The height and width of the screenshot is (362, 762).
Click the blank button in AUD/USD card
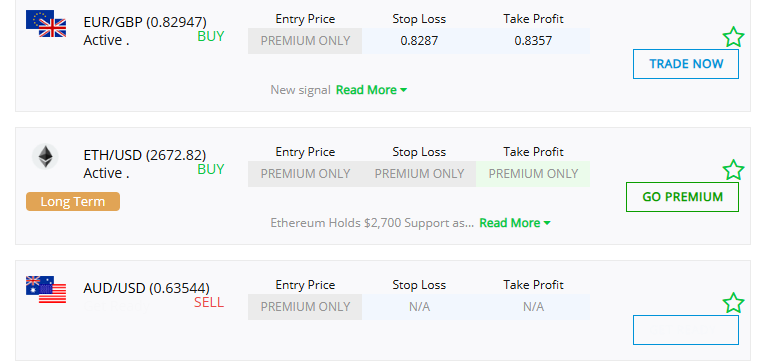point(686,330)
